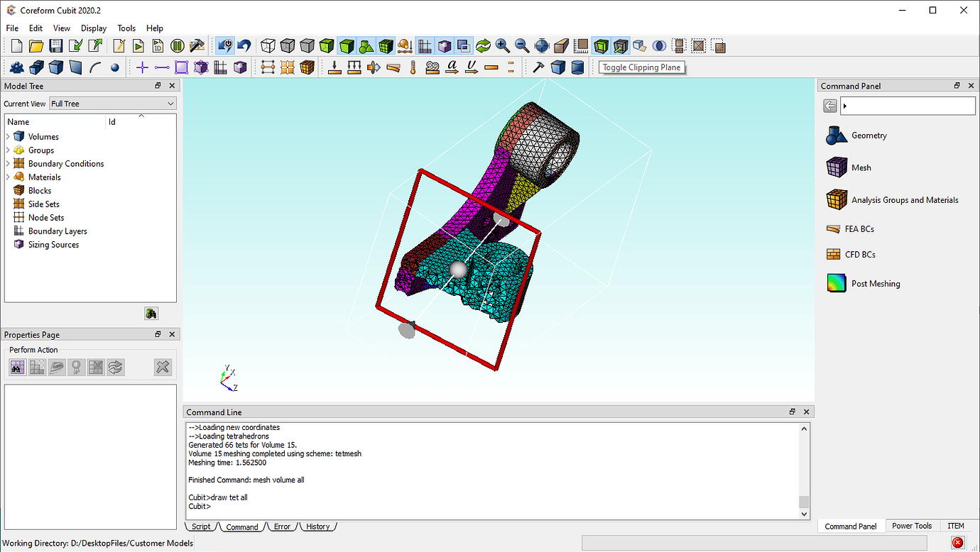
Task: Click the binoculars find icon under Model Tree
Action: tap(151, 314)
